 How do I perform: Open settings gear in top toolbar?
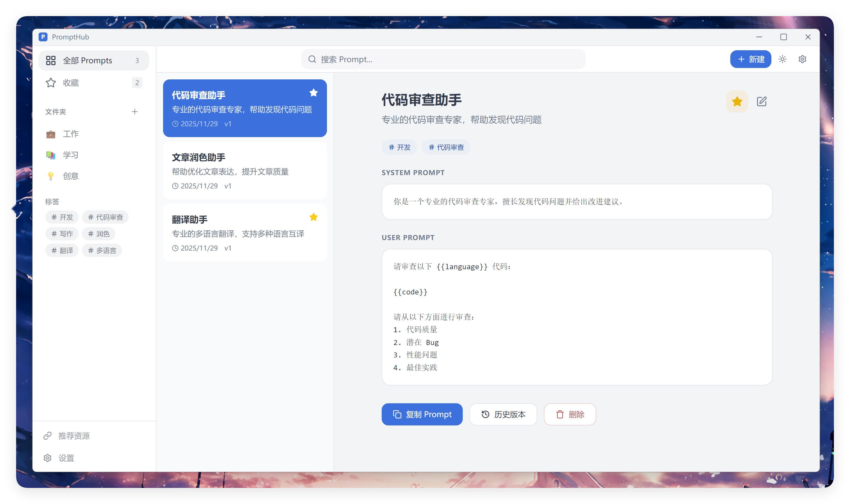coord(802,59)
